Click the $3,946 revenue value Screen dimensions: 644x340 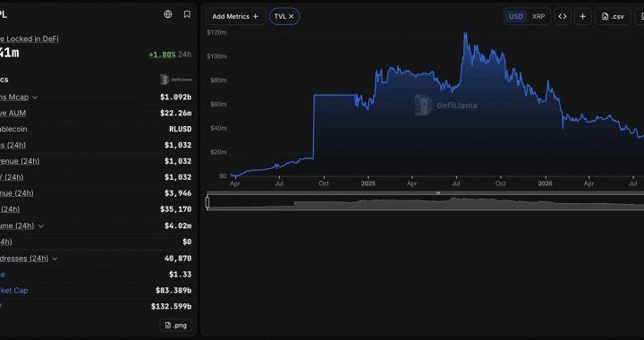178,193
